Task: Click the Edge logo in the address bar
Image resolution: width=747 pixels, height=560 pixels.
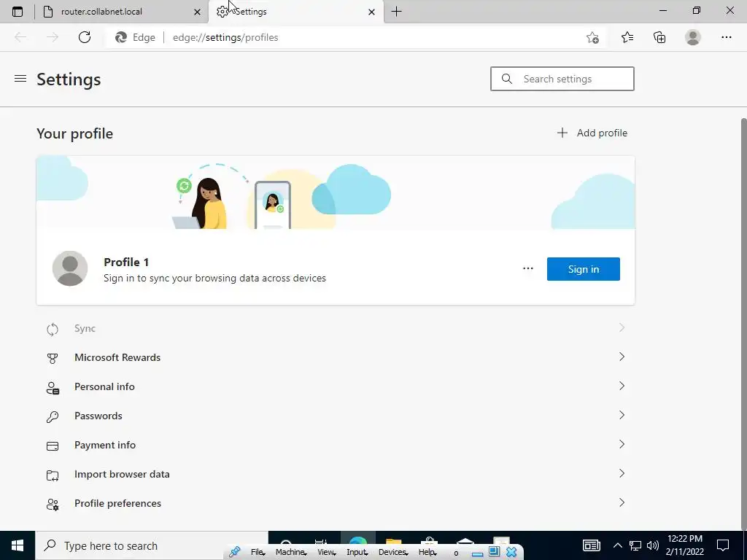Action: [x=121, y=37]
